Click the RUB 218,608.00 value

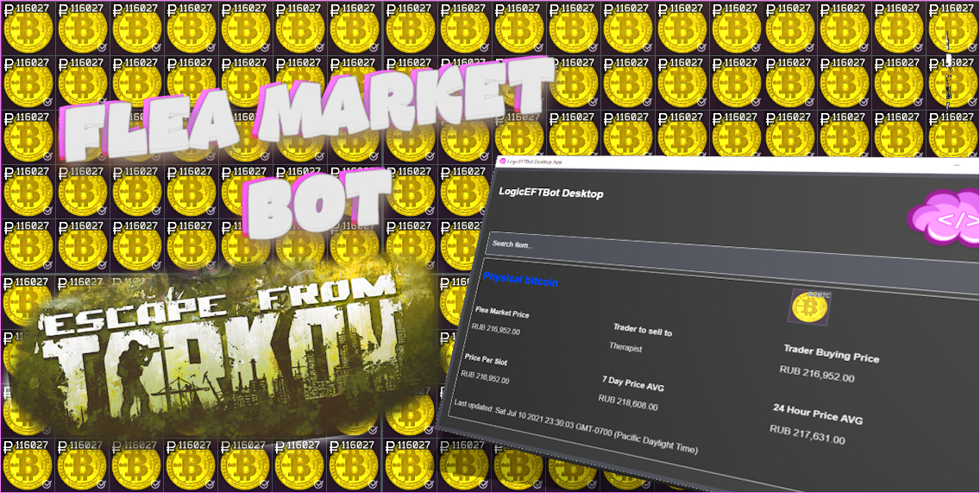click(x=628, y=403)
